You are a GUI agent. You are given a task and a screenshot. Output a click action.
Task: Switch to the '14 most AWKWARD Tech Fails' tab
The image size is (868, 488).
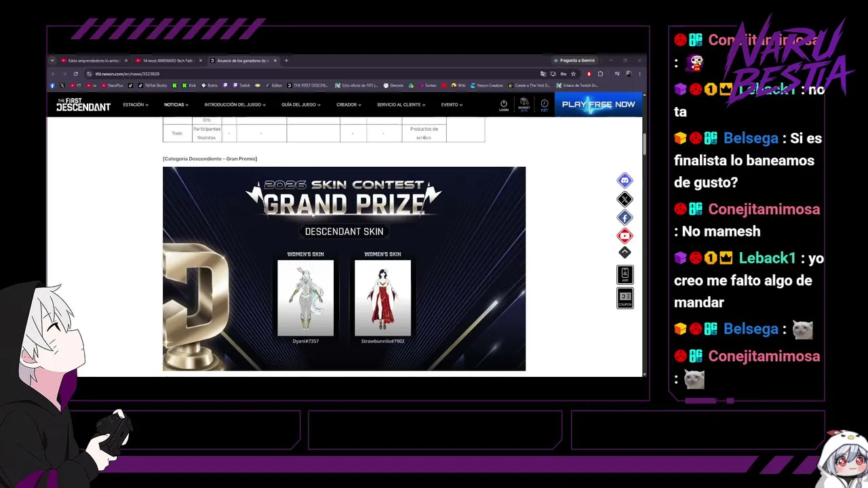click(x=167, y=60)
